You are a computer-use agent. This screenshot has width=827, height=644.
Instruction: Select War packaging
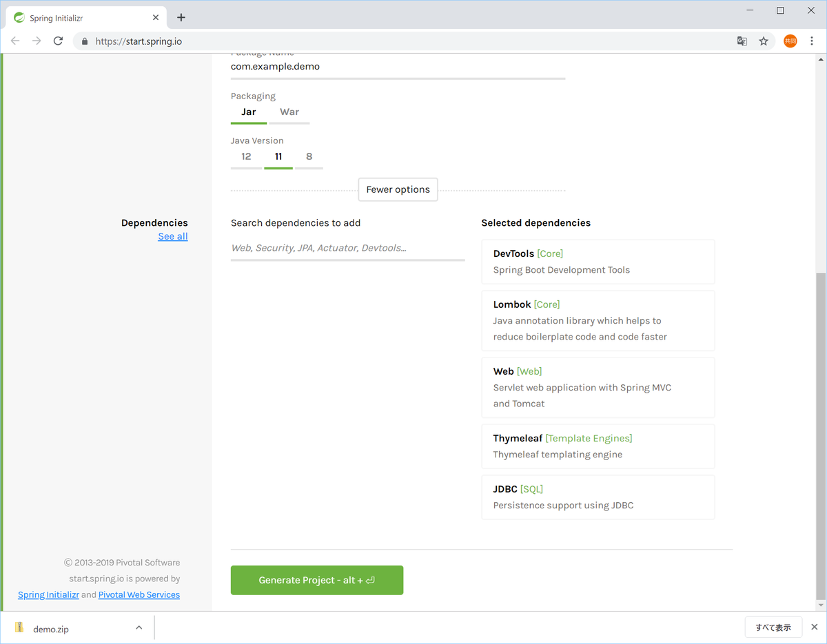point(289,112)
